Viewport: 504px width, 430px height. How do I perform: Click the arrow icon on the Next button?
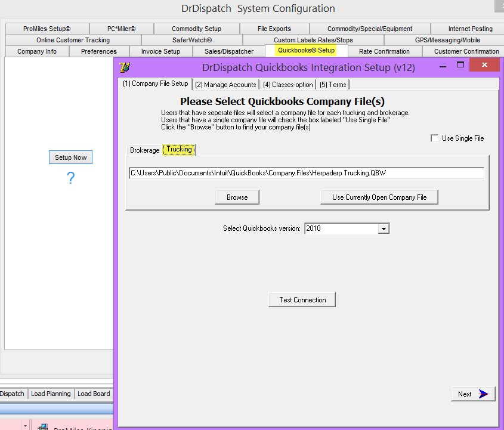(483, 394)
